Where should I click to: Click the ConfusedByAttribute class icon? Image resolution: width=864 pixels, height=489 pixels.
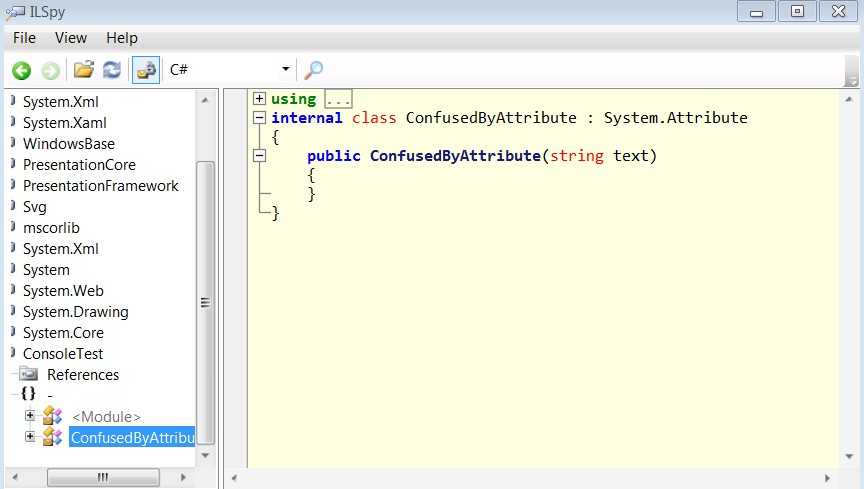click(x=52, y=437)
